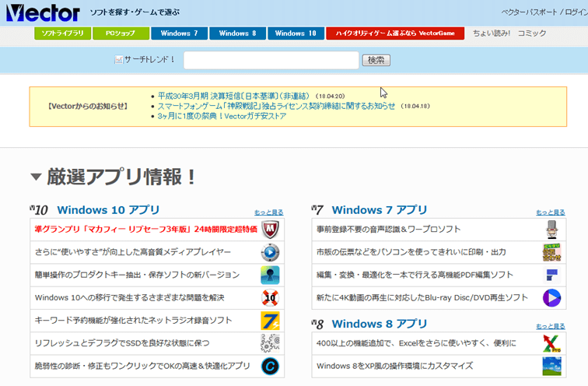Click the yellow number 7 radio recorder icon
This screenshot has width=588, height=386.
270,321
